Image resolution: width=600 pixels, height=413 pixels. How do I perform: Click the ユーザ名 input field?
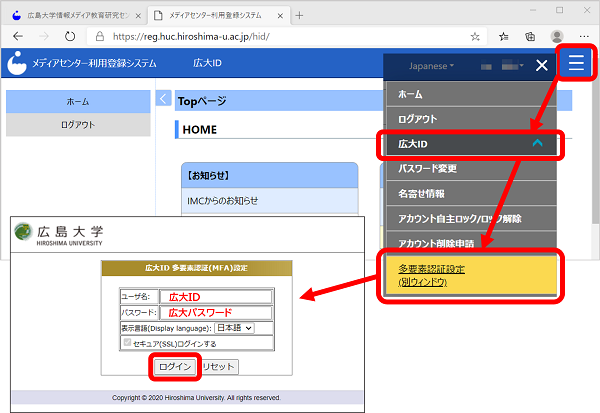(215, 297)
